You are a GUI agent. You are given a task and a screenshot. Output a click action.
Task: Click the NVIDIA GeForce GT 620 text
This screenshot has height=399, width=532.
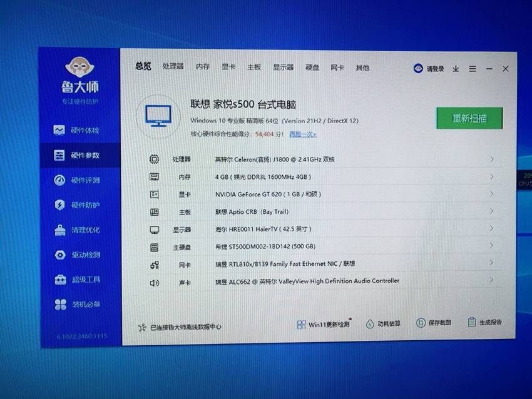pyautogui.click(x=268, y=194)
